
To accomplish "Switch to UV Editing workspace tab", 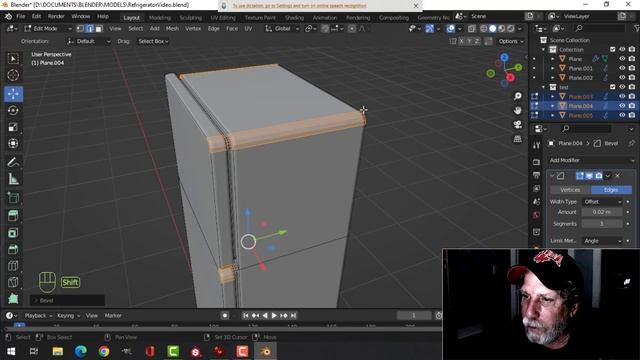I will click(x=223, y=18).
